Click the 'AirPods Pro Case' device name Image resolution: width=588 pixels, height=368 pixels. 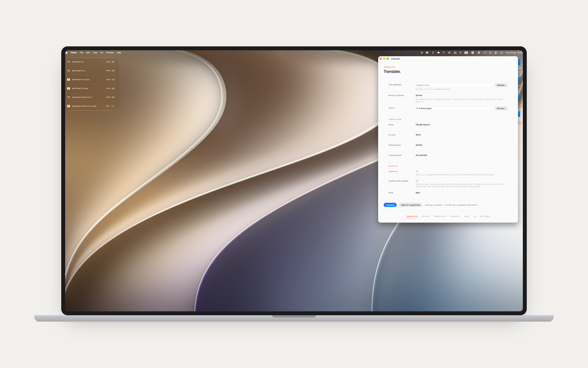pyautogui.click(x=81, y=88)
